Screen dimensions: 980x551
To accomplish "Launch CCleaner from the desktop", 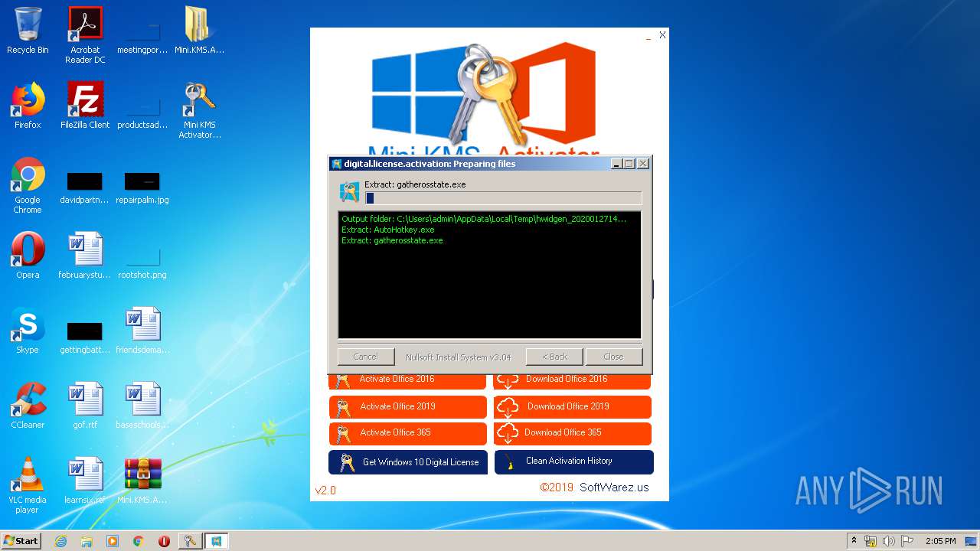I will [28, 406].
